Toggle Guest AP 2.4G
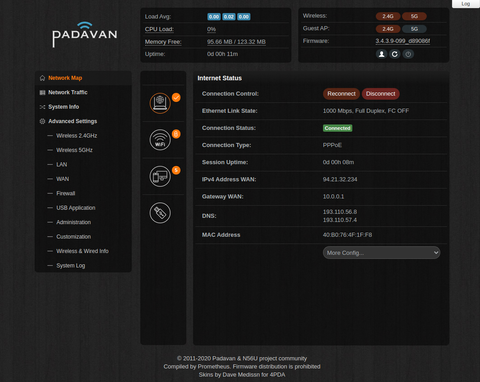480x382 pixels. click(x=388, y=29)
